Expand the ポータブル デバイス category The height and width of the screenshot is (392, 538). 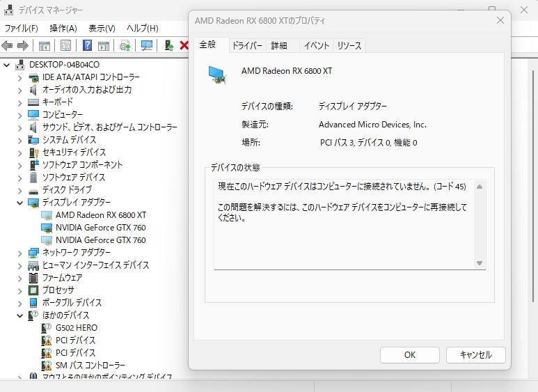click(x=20, y=303)
